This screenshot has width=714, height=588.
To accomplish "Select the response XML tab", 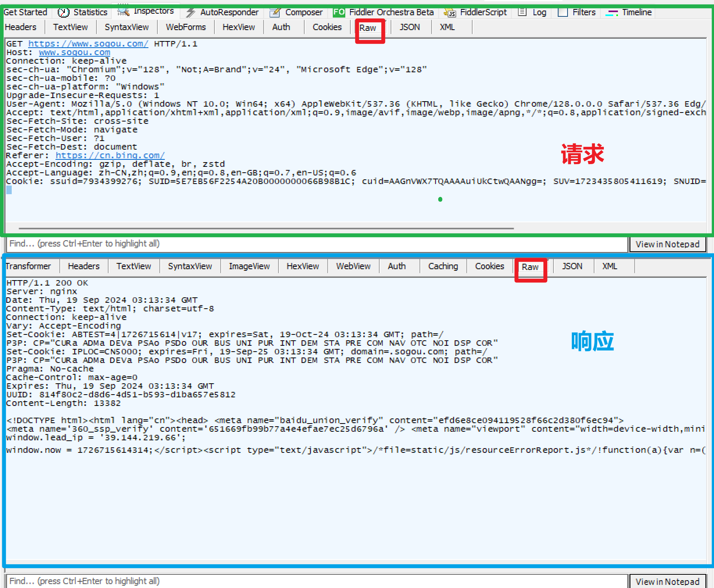I will [609, 266].
